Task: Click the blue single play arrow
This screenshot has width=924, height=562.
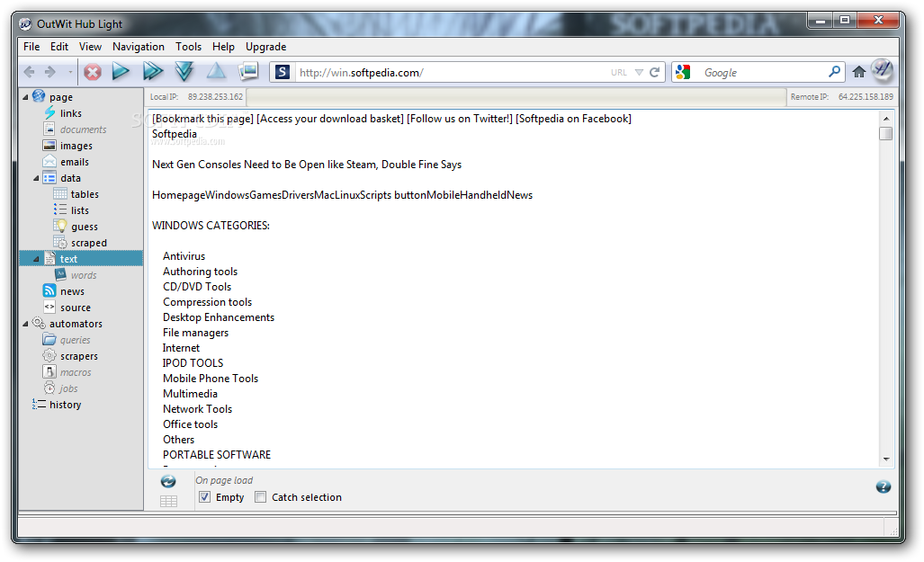Action: [121, 72]
